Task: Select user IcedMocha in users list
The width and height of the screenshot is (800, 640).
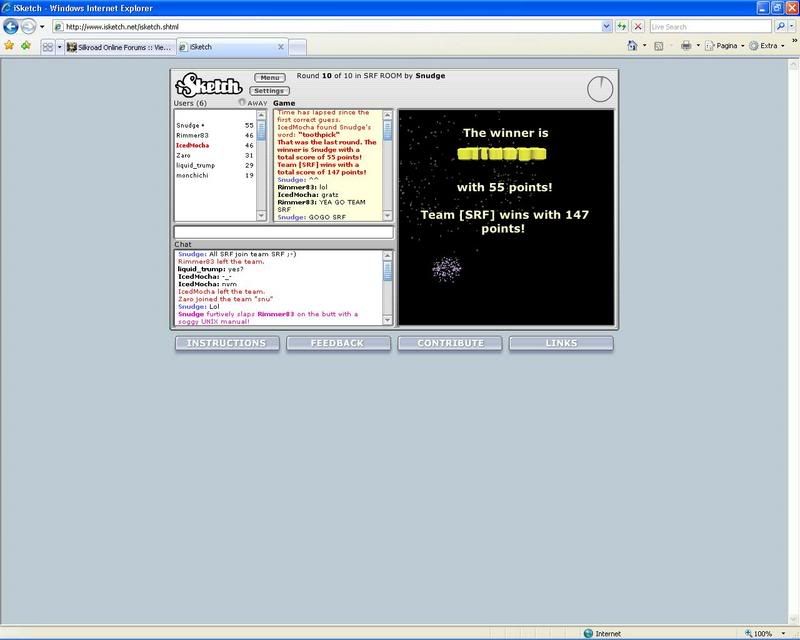Action: pos(214,145)
